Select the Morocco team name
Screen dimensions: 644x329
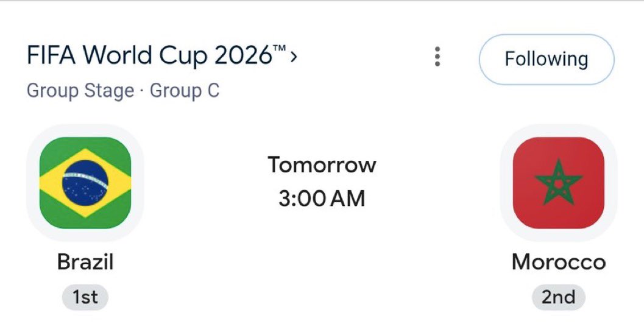[x=559, y=262]
